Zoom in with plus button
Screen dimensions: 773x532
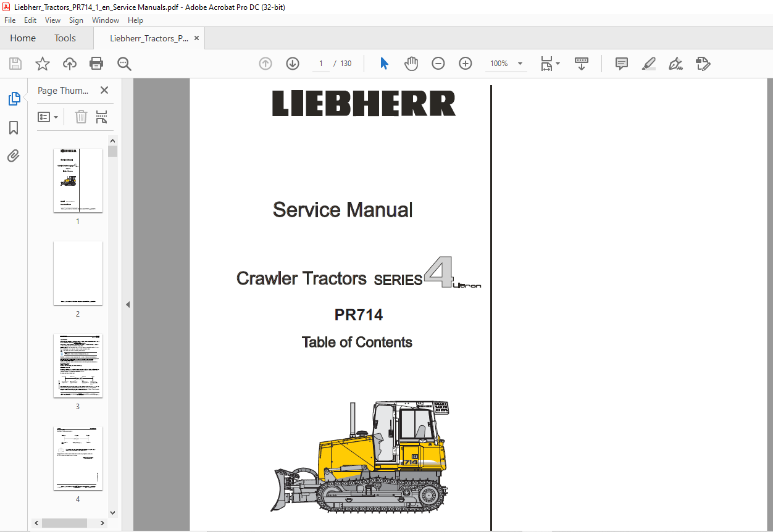click(x=466, y=64)
